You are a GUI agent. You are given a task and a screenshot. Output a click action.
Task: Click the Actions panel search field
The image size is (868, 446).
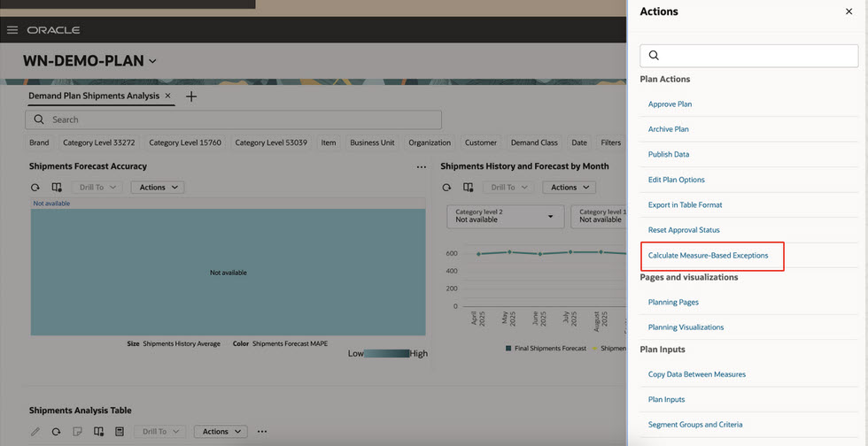(749, 56)
